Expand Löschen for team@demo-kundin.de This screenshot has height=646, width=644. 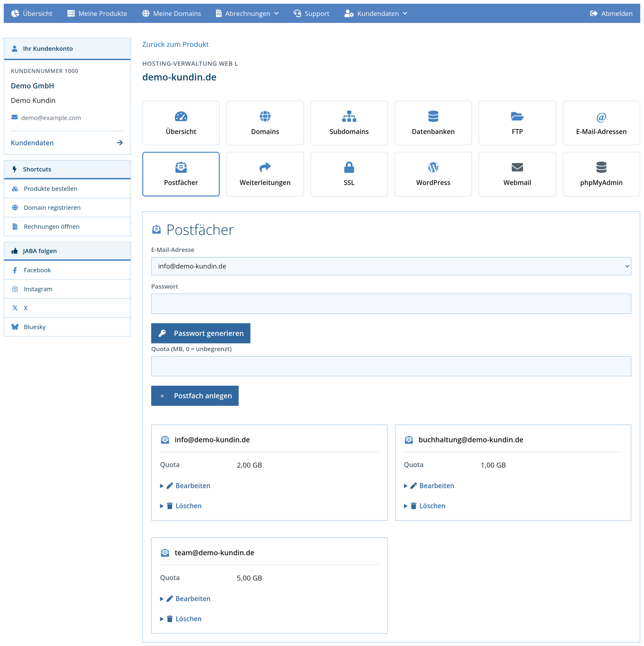[x=181, y=618]
